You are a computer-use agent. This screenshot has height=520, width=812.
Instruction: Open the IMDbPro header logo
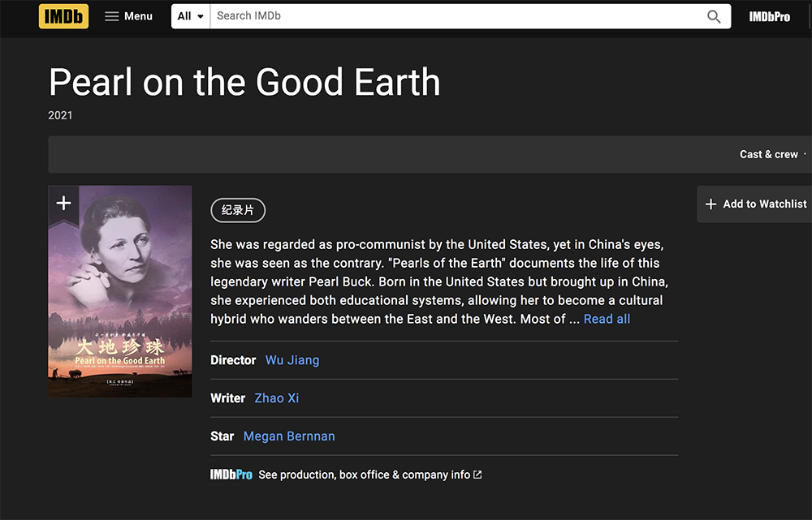pos(769,16)
